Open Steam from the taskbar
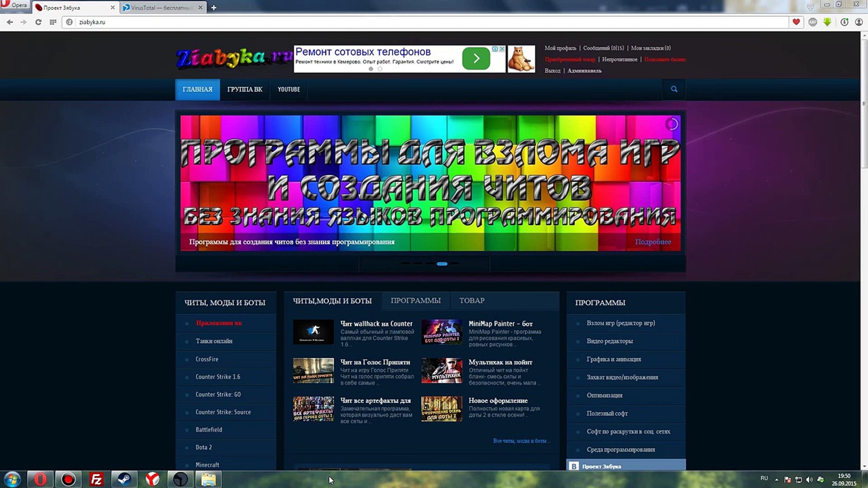The height and width of the screenshot is (488, 868). pos(124,479)
